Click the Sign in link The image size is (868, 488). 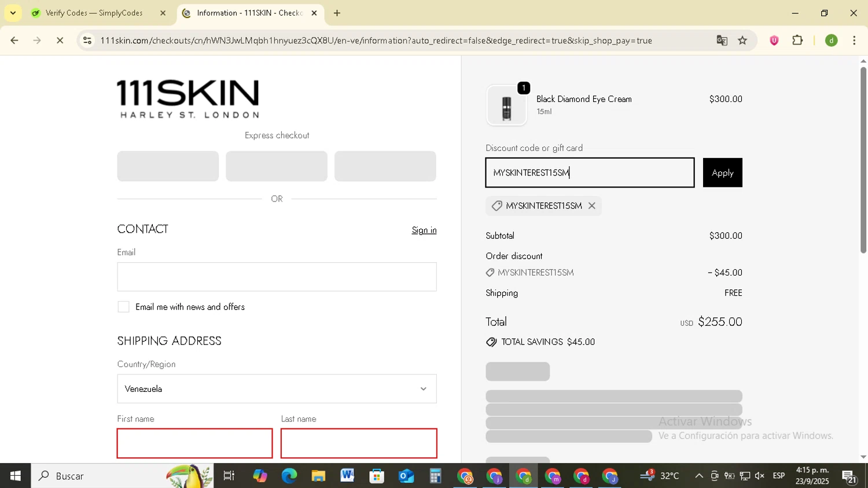click(424, 230)
